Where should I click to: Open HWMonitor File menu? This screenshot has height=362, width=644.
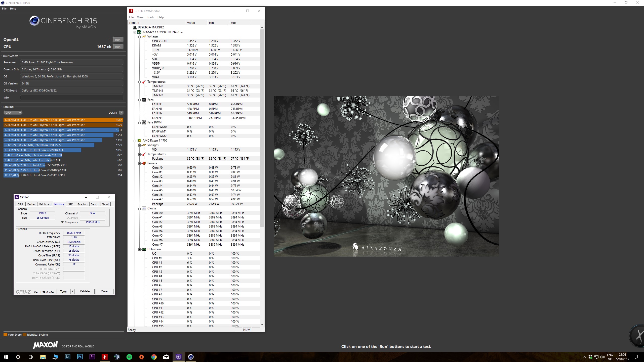(x=131, y=17)
